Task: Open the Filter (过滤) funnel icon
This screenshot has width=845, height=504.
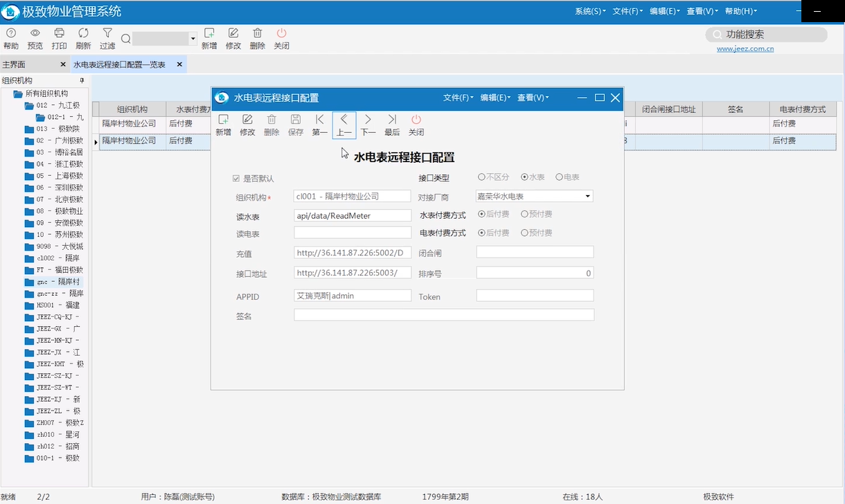Action: click(107, 33)
